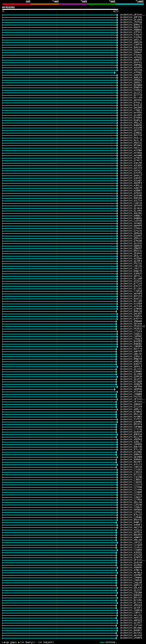Select hit label UniRef100_A5BB92

point(131,30)
